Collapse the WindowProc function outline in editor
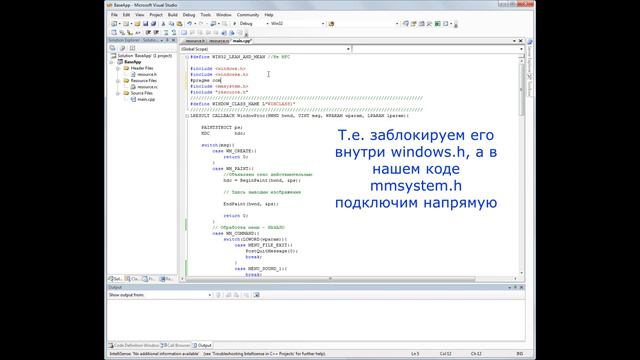This screenshot has height=360, width=640. point(187,116)
